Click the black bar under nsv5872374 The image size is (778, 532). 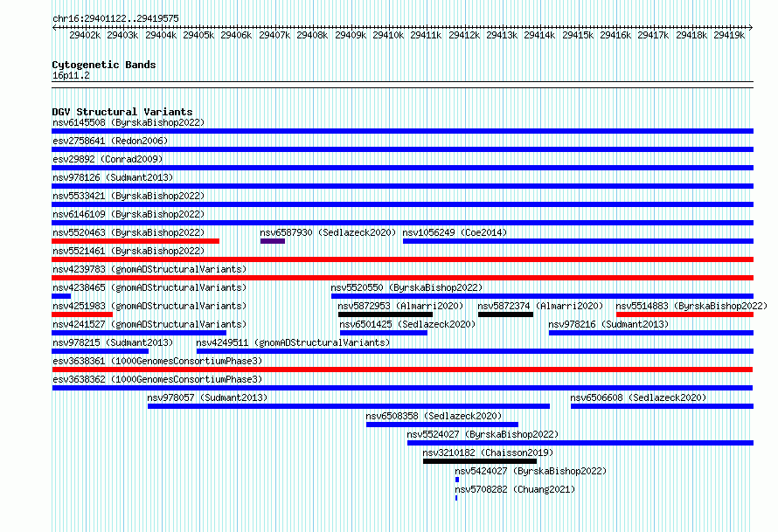505,314
